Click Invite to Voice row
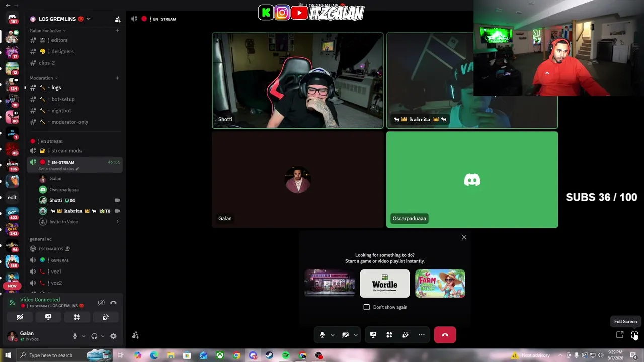This screenshot has width=644, height=362. 79,222
